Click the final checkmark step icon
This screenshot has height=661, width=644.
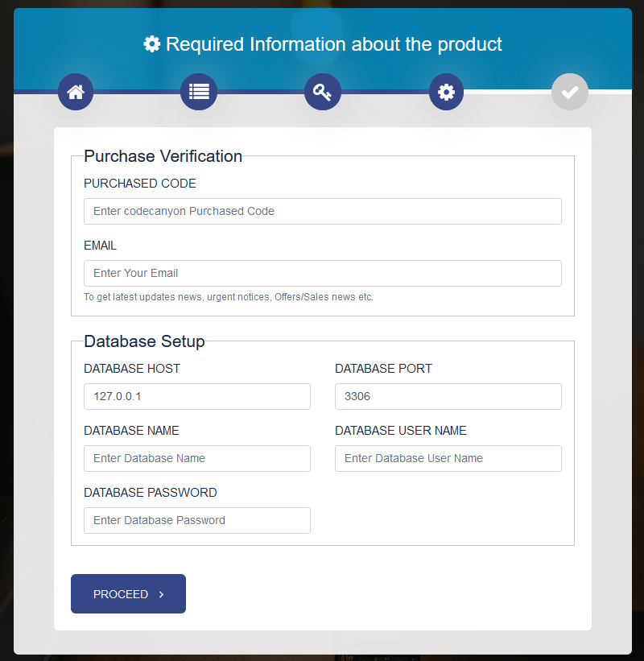(570, 92)
